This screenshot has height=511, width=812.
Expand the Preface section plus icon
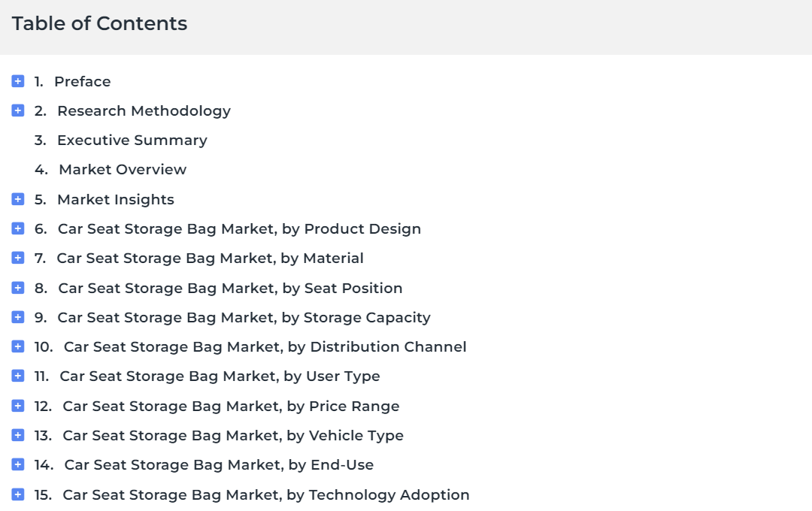click(x=17, y=81)
